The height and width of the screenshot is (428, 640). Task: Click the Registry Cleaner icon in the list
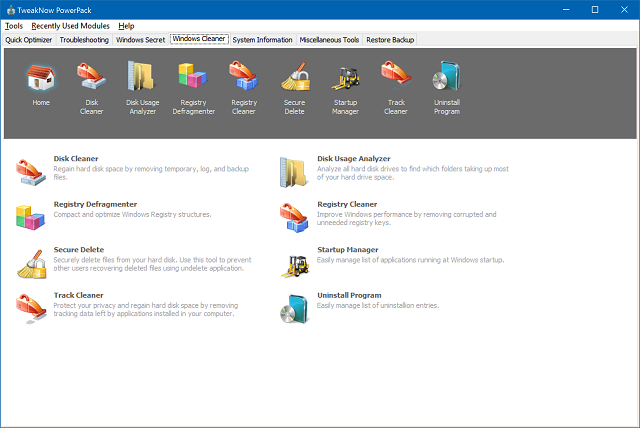click(294, 218)
